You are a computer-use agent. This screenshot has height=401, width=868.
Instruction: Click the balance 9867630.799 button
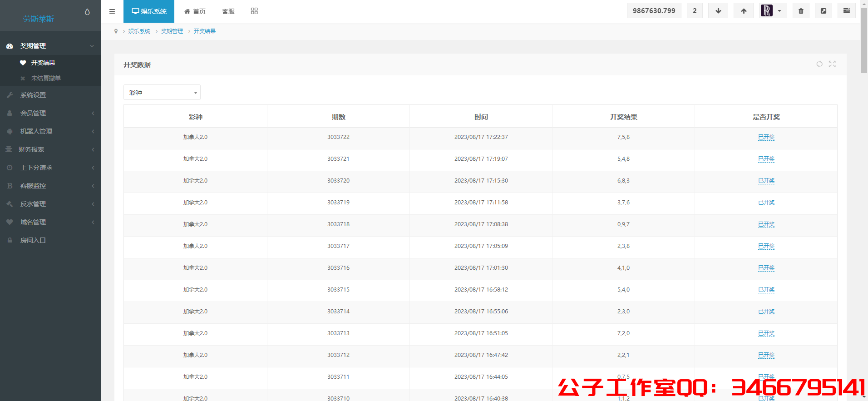[654, 11]
